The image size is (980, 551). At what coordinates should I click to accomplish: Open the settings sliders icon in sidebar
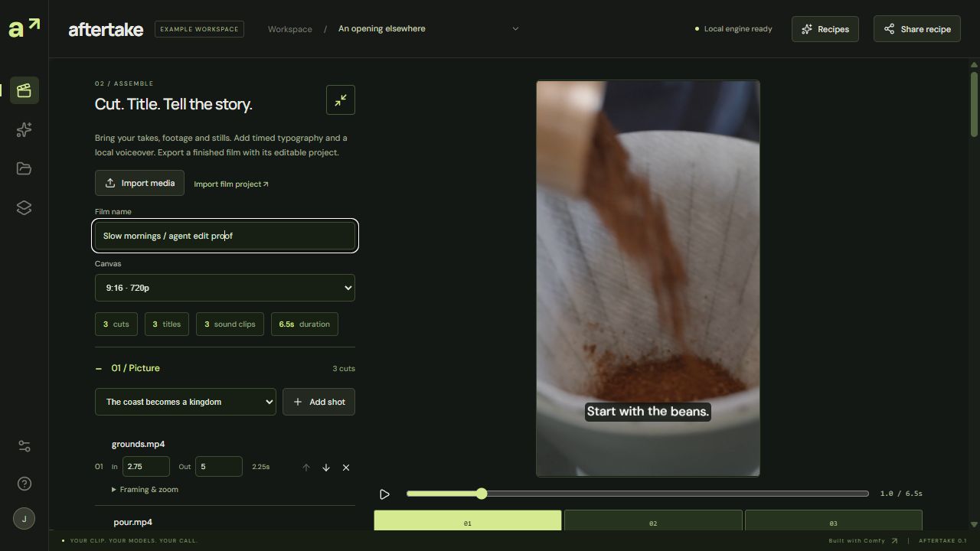pyautogui.click(x=24, y=446)
